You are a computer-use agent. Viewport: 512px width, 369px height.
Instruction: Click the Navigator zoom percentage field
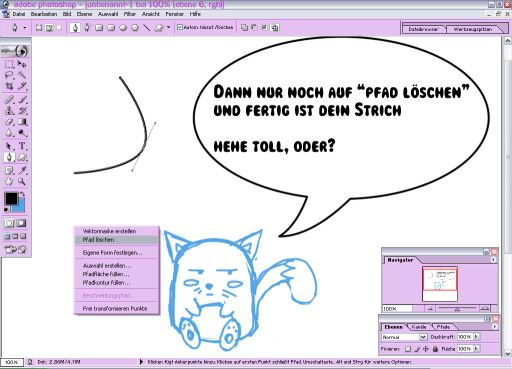point(397,309)
